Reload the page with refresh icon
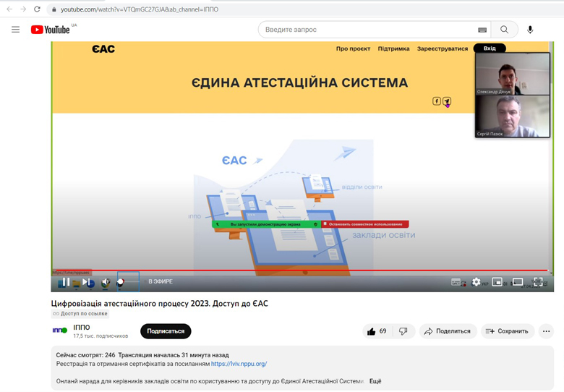The height and width of the screenshot is (392, 564). (x=37, y=9)
